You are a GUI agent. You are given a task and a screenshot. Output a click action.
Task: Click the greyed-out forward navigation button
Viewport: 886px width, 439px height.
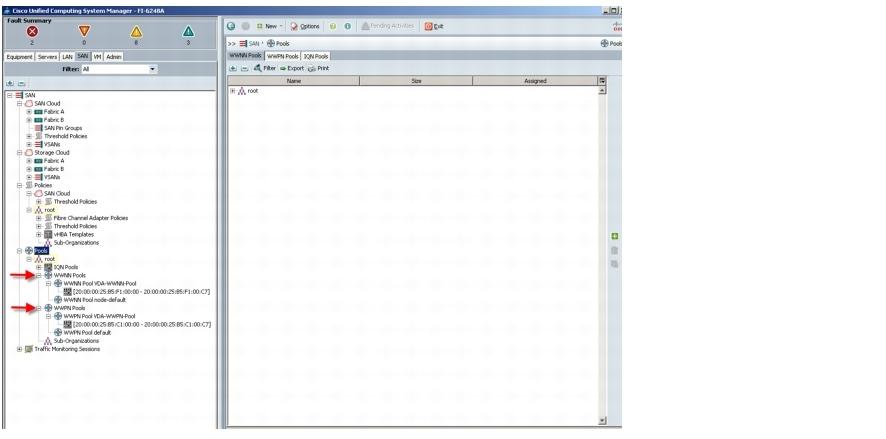point(245,26)
